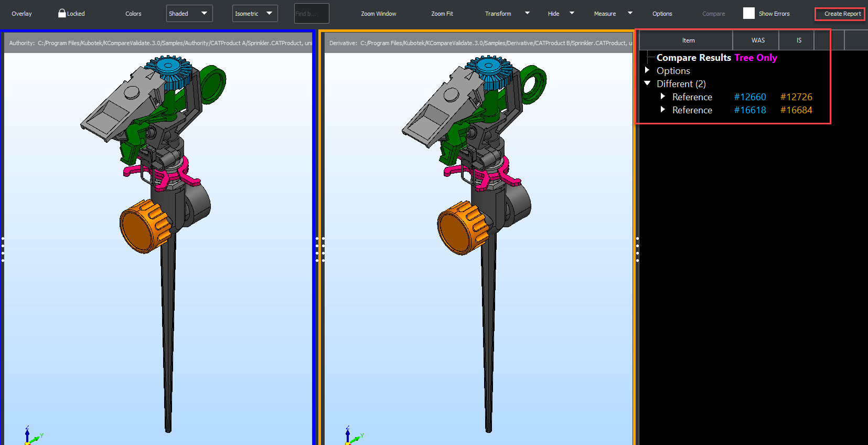The width and height of the screenshot is (868, 445).
Task: Open the Hide dropdown arrow
Action: pos(572,13)
